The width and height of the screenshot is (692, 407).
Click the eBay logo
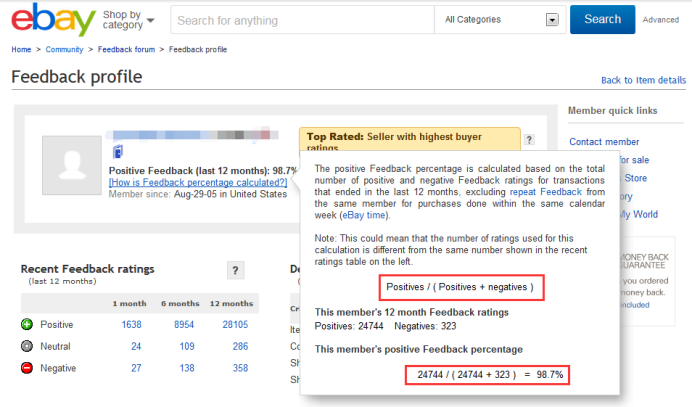[52, 20]
